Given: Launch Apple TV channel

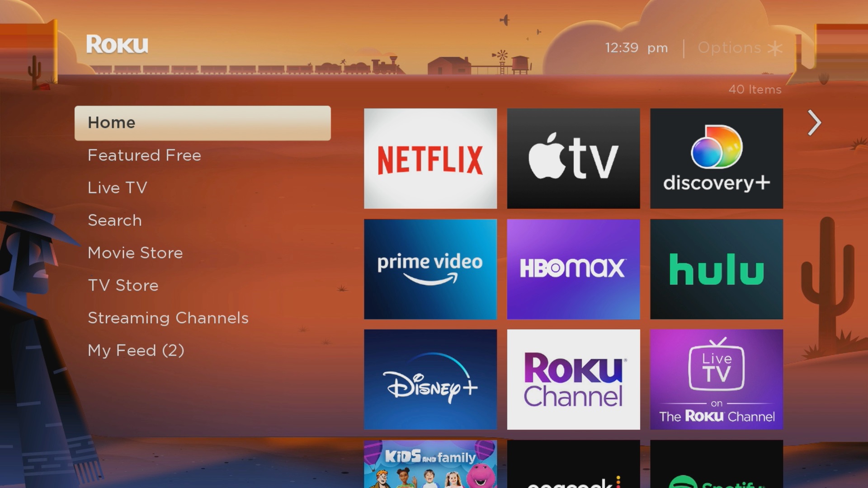Looking at the screenshot, I should [574, 159].
